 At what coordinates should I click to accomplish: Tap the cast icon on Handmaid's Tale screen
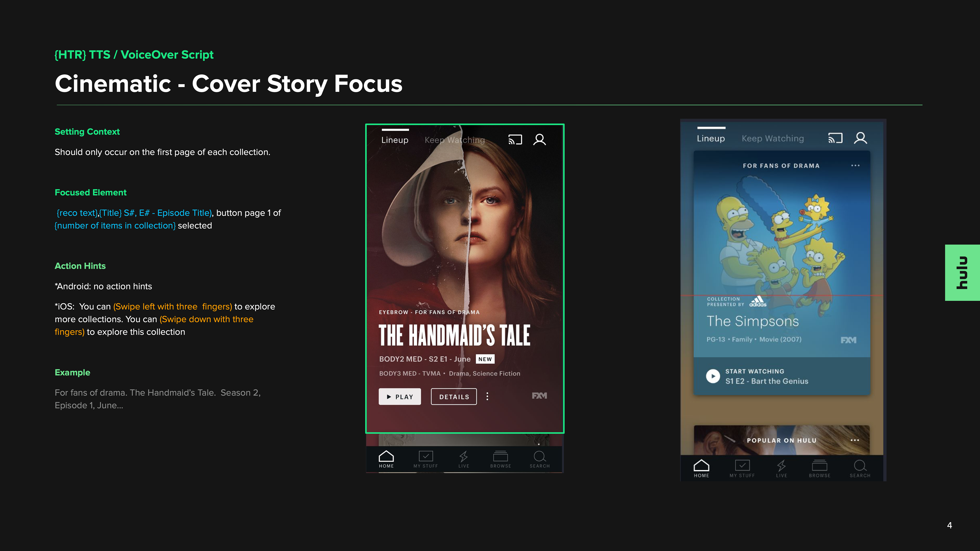(x=515, y=140)
